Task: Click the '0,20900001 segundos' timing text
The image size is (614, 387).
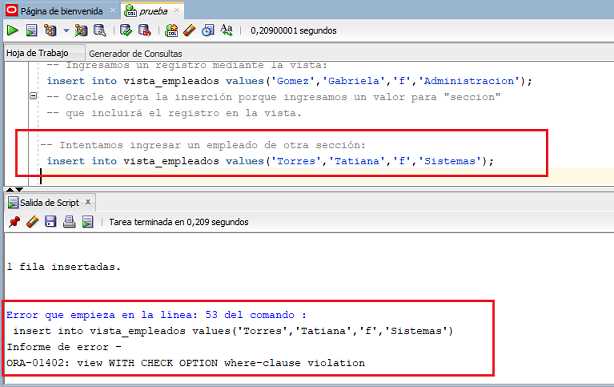Action: tap(293, 30)
